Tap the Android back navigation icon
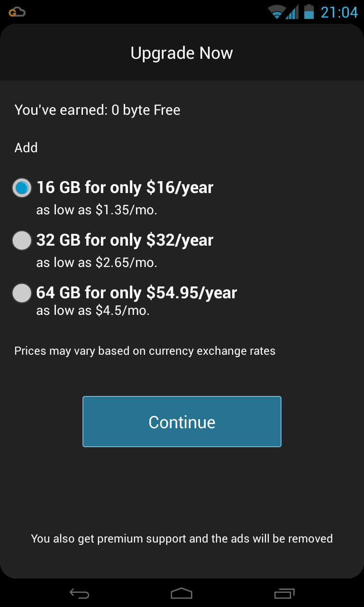Screen dimensions: 364x607 (x=79, y=593)
